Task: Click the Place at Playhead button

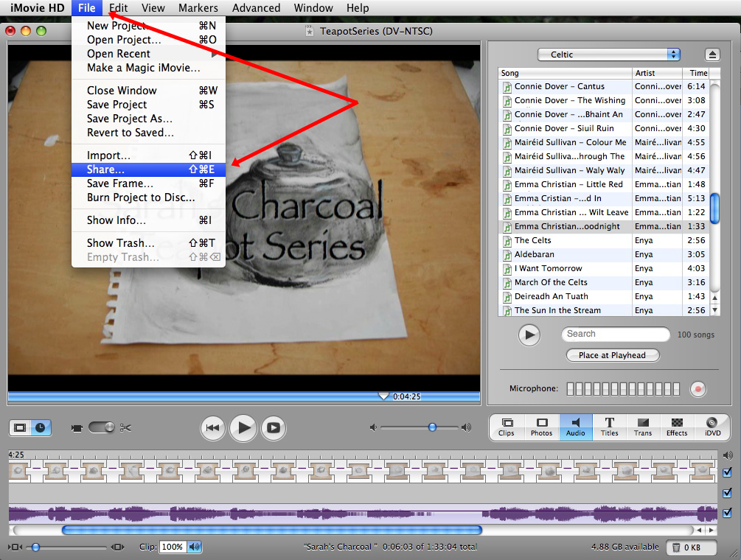Action: (x=612, y=356)
